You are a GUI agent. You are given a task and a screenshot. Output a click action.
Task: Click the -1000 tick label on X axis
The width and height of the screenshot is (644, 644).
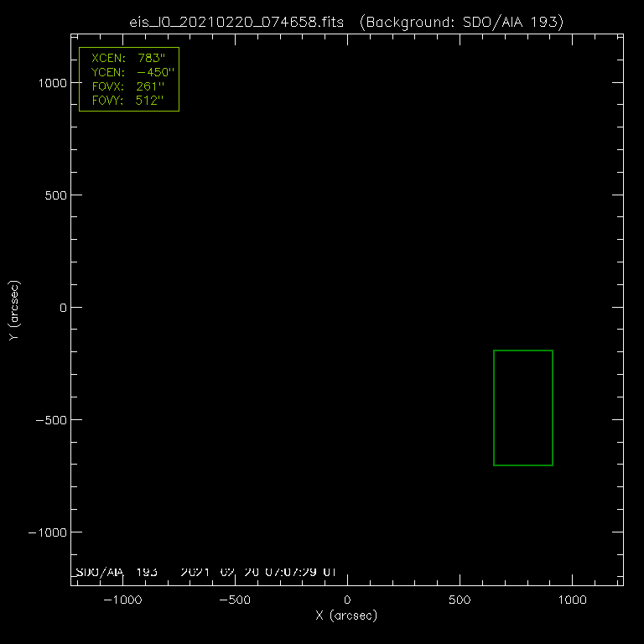122,600
